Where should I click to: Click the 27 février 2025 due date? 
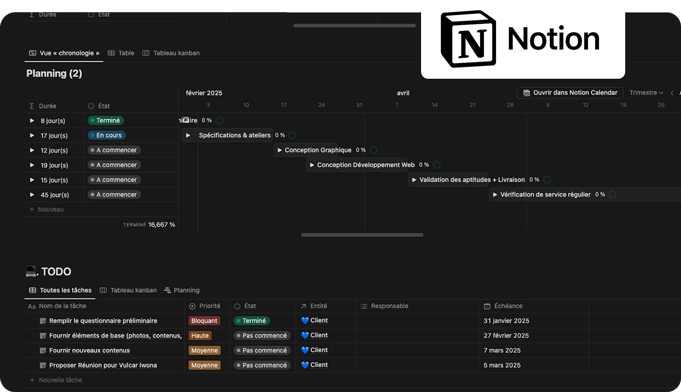tap(506, 336)
